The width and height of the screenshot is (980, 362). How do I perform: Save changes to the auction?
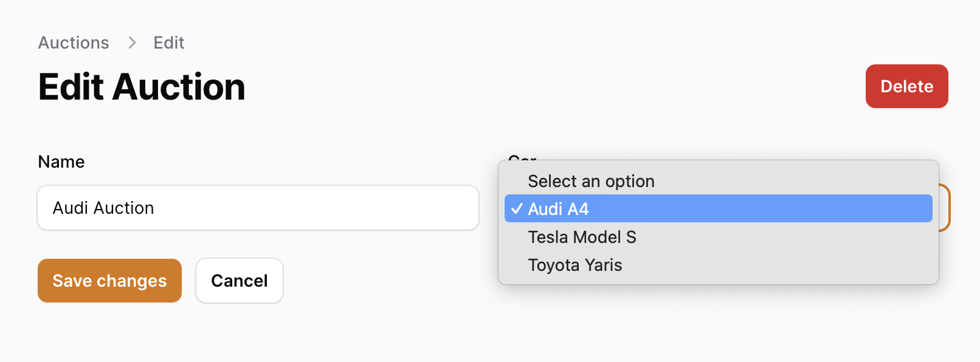(x=109, y=281)
